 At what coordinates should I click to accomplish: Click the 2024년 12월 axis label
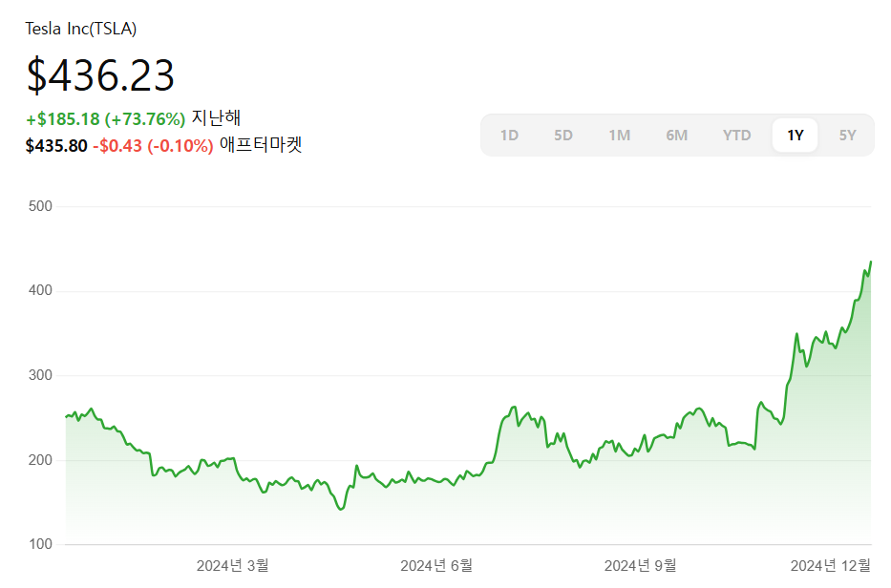(x=831, y=565)
